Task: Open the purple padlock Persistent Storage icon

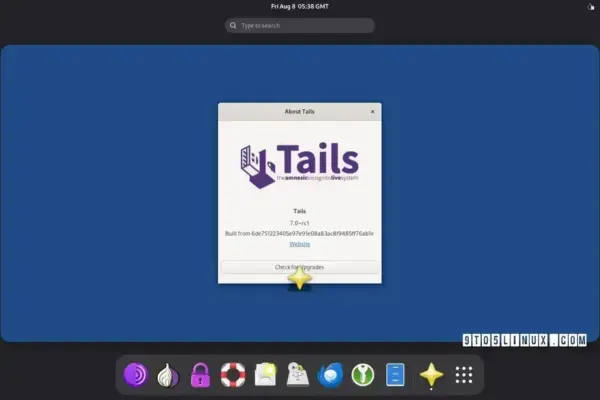Action: coord(200,375)
